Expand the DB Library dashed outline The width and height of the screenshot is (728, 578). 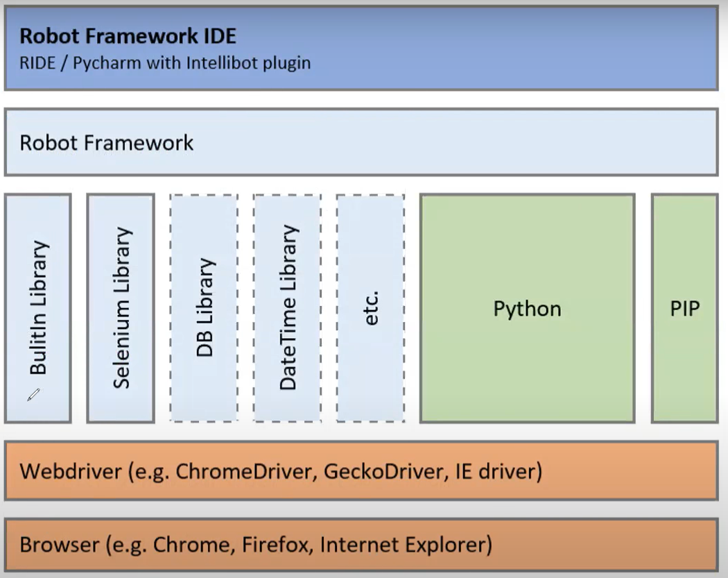pyautogui.click(x=204, y=308)
